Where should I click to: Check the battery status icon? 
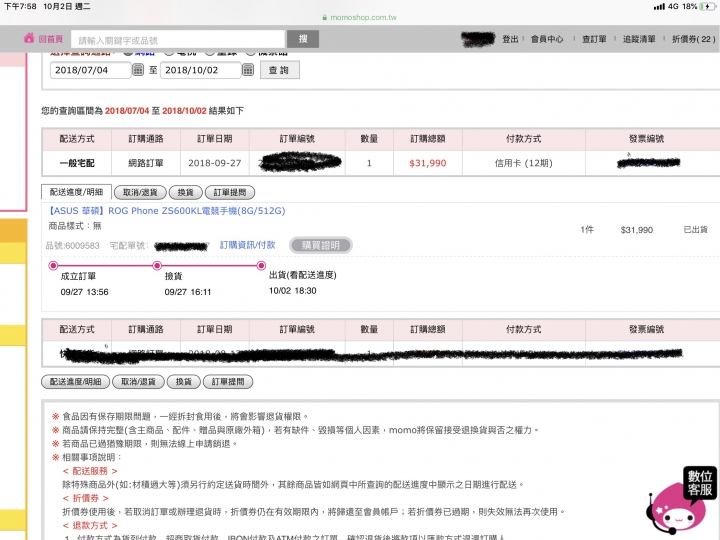(x=707, y=6)
